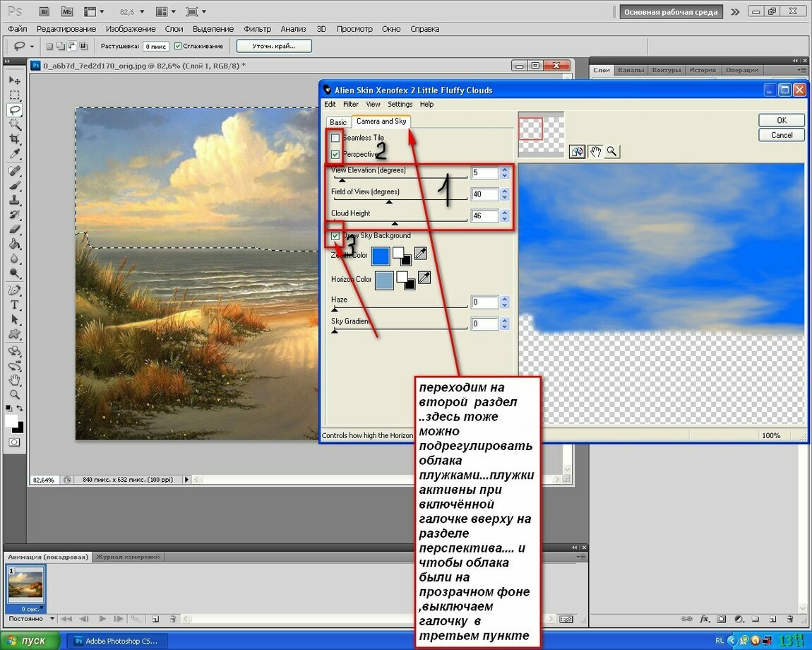Screen dimensions: 812x650
Task: Select the Photoshop Hand tool in toolbar
Action: click(15, 381)
